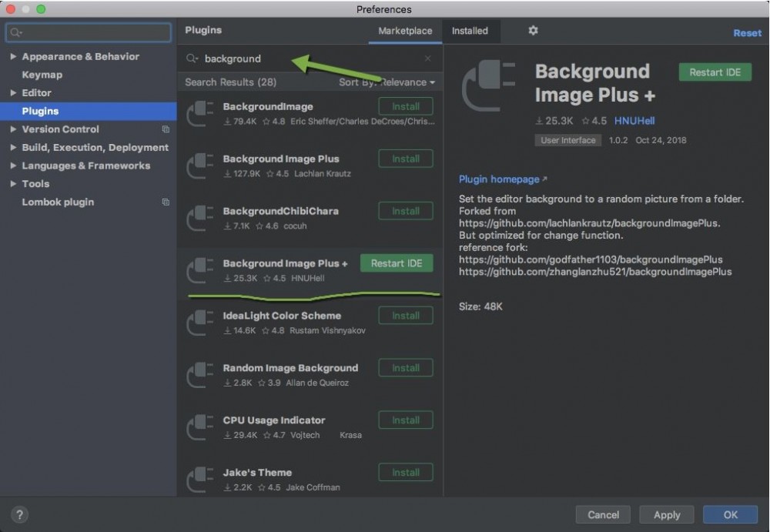This screenshot has height=532, width=770.
Task: Install the BackgroundChibiChara plugin
Action: (406, 211)
